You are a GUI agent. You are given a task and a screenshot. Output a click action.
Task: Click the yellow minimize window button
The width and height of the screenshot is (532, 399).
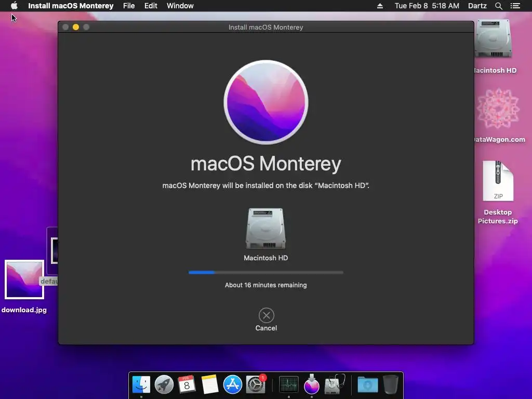point(76,27)
